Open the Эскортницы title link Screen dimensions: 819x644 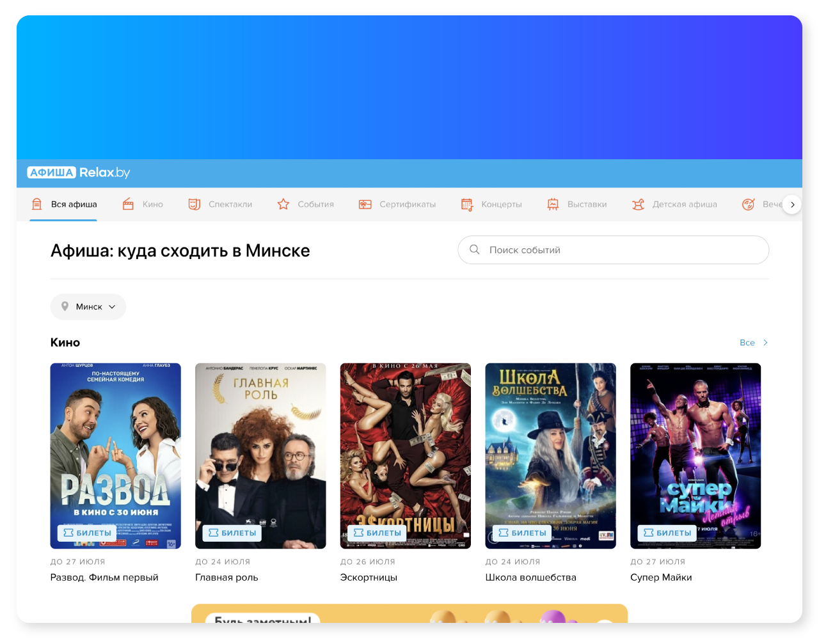(369, 577)
